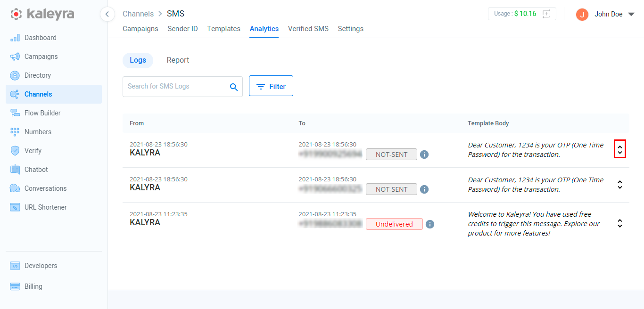Click the Dashboard bar chart icon
Image resolution: width=644 pixels, height=309 pixels.
[x=15, y=38]
